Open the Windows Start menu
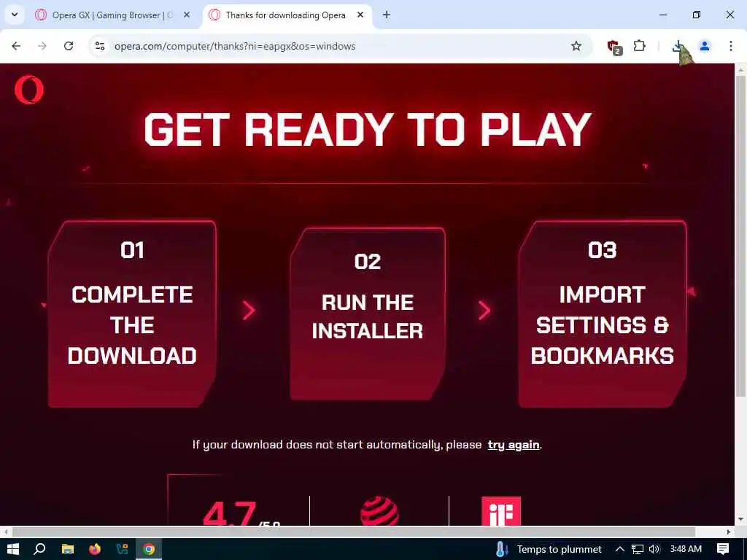Image resolution: width=747 pixels, height=560 pixels. pos(13,549)
